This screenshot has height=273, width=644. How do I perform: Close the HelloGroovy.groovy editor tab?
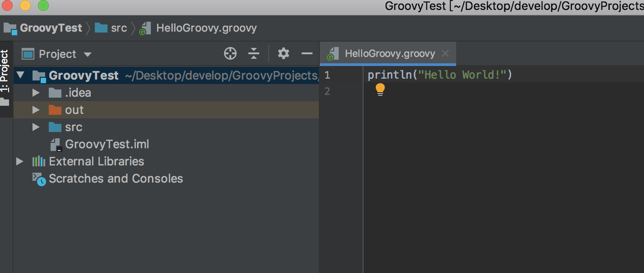445,54
